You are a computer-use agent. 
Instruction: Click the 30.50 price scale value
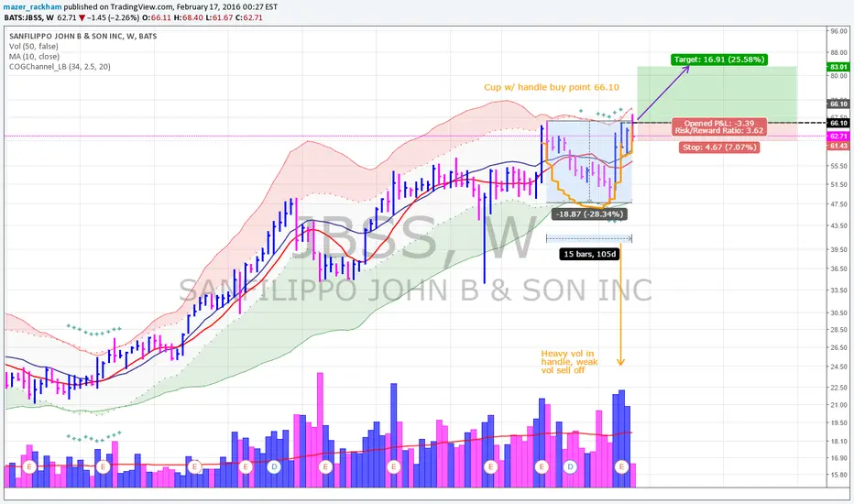[838, 312]
